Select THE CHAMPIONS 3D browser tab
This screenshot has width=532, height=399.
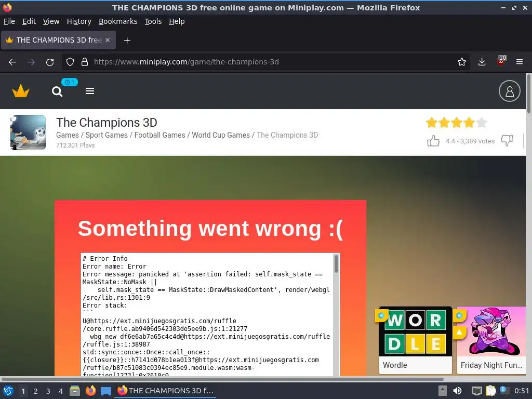(x=58, y=40)
